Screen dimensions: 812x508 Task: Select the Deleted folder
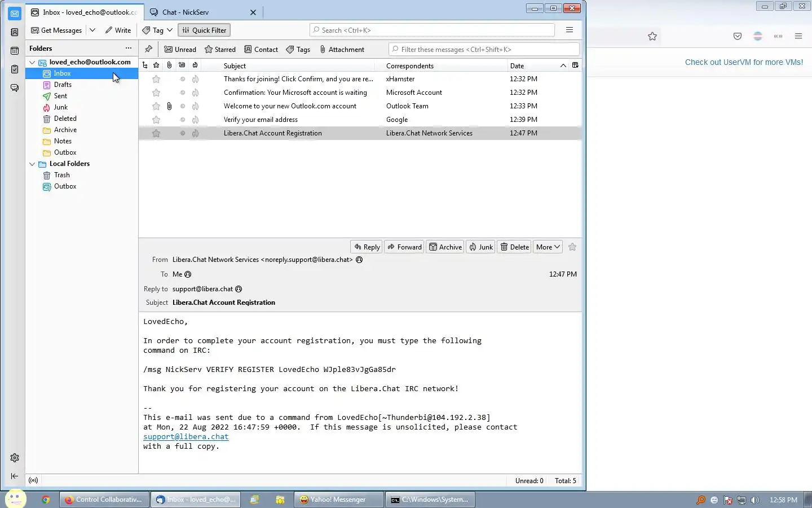[82, 119]
